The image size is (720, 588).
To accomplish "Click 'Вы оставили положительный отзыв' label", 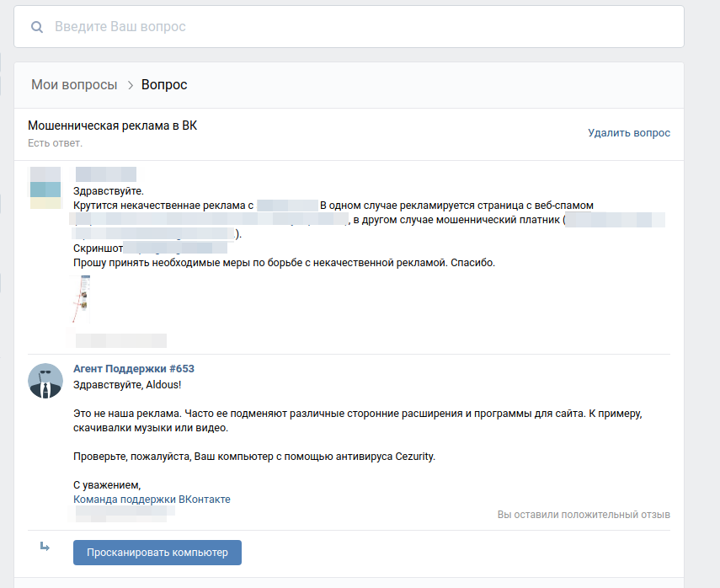I will point(584,514).
